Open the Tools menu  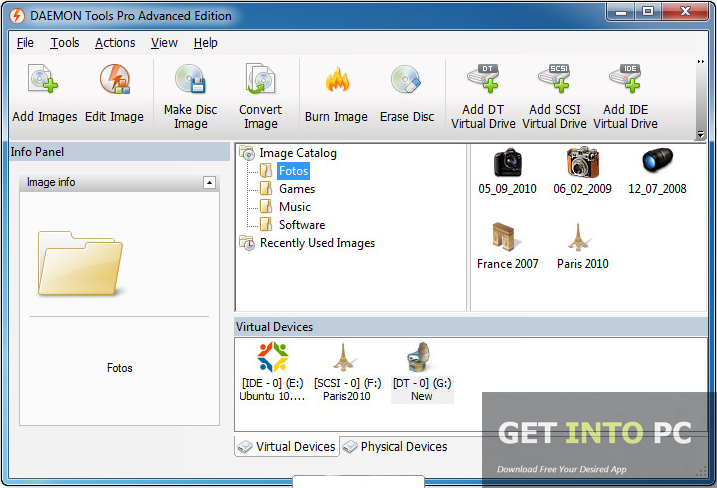pos(64,43)
